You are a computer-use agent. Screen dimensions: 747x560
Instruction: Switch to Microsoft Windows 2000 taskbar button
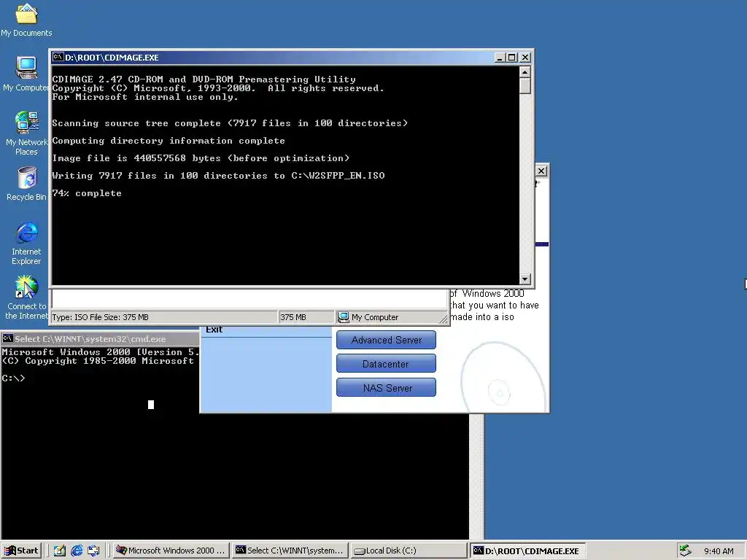click(x=171, y=551)
